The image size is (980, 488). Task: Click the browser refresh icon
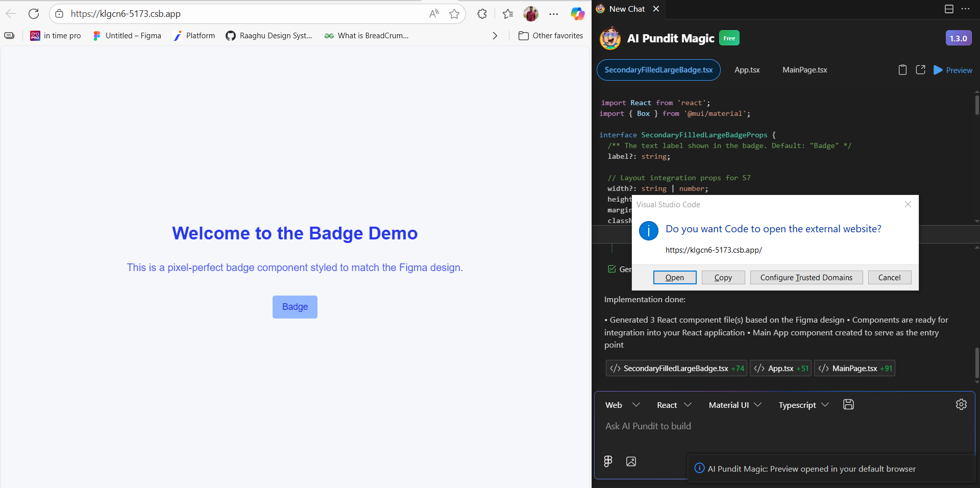pyautogui.click(x=34, y=14)
